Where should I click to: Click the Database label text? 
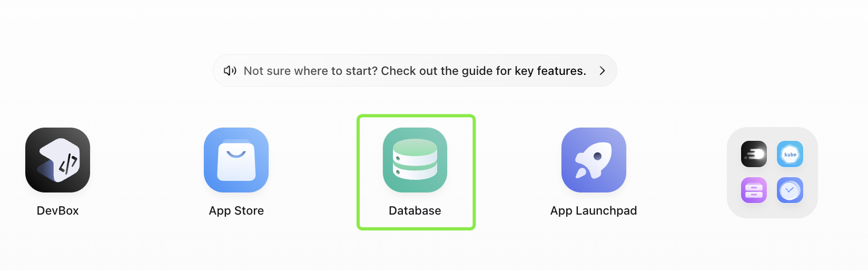415,210
